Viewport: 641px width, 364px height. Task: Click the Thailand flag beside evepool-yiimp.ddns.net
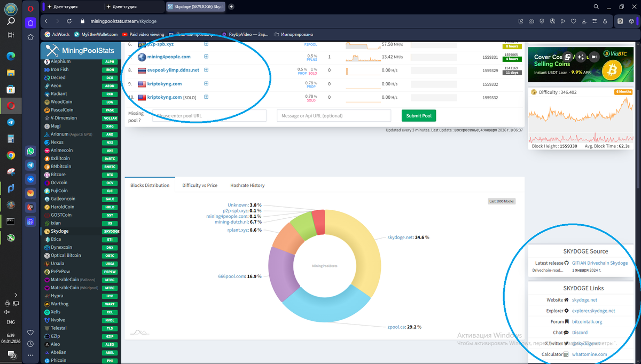(141, 70)
